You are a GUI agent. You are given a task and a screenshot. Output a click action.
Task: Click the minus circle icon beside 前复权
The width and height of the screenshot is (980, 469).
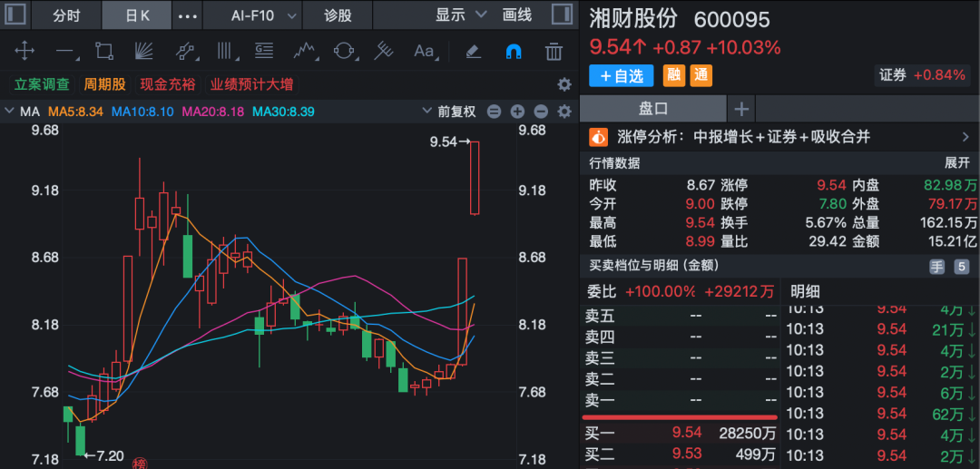494,112
